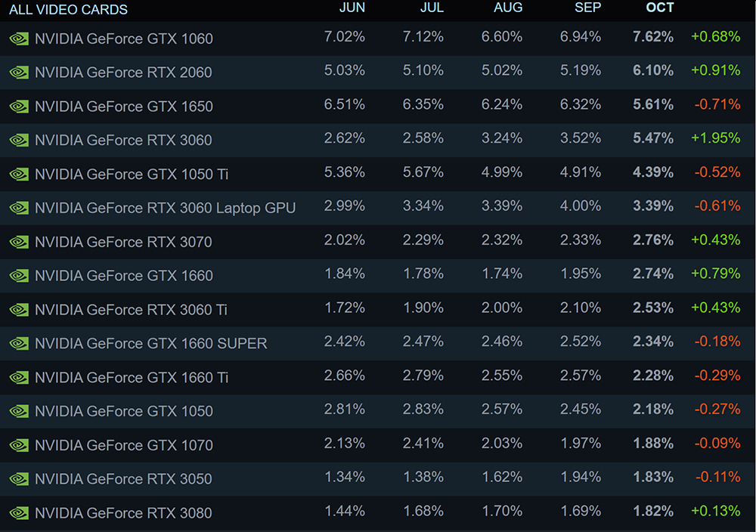
Task: Click NVIDIA logo icon beside RTX 3060 Laptop GPU
Action: (x=19, y=208)
